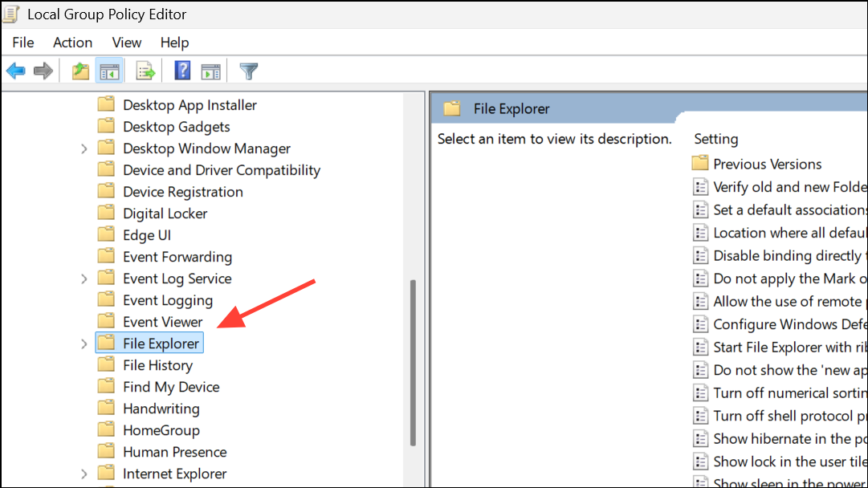Click the Filter funnel toolbar icon

(x=249, y=71)
